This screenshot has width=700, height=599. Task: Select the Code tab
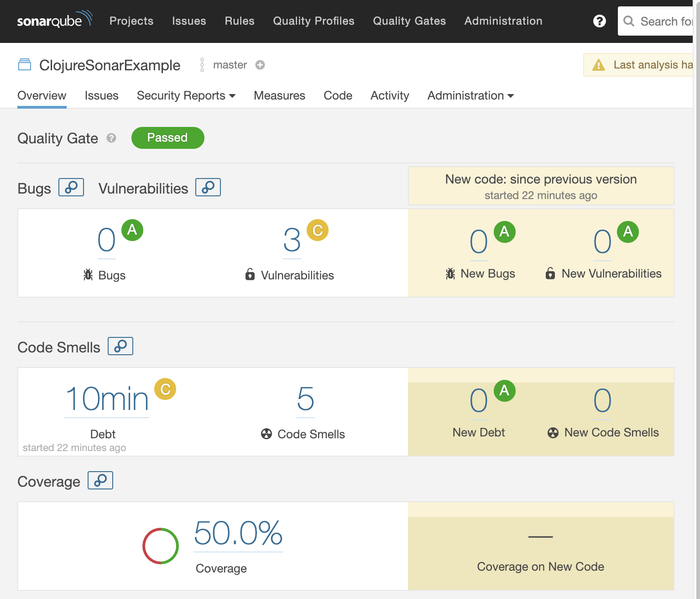[338, 95]
